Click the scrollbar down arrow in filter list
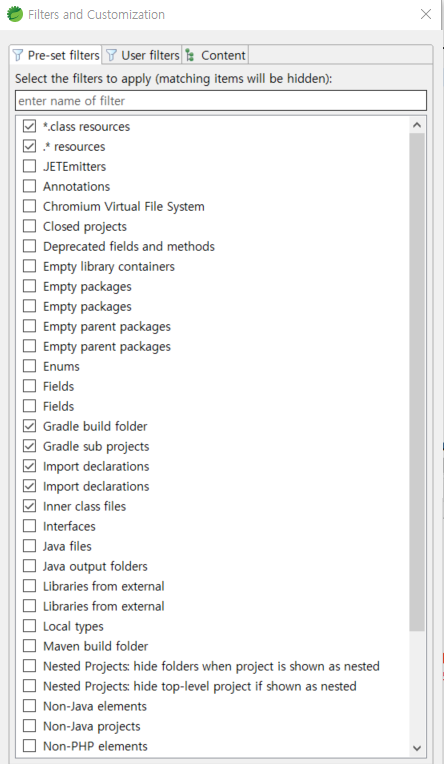This screenshot has width=444, height=764. [417, 747]
